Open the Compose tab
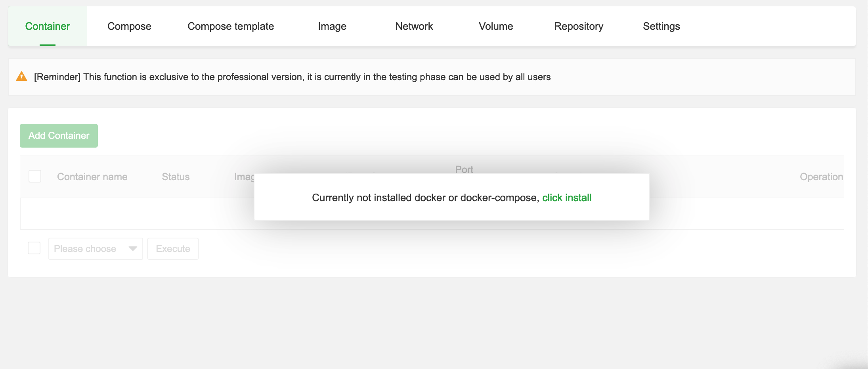Screen dimensions: 868x369 [129, 26]
